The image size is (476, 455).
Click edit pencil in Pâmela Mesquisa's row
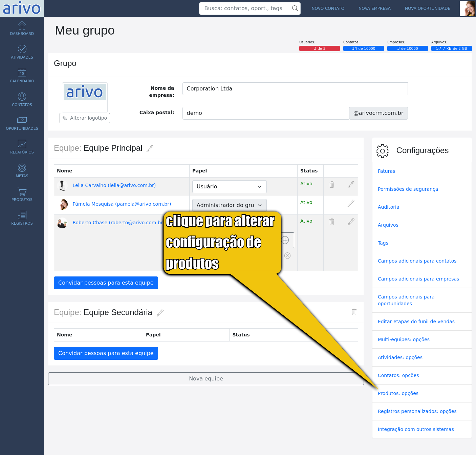point(351,203)
